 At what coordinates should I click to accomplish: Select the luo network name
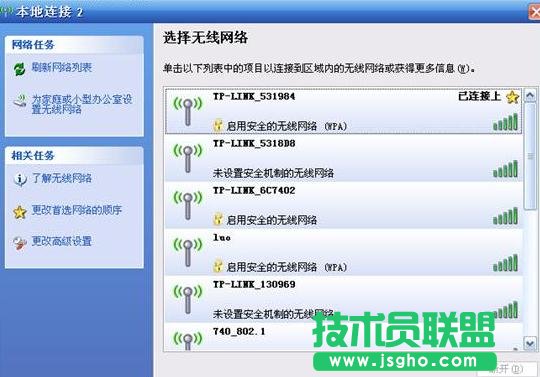tap(222, 238)
